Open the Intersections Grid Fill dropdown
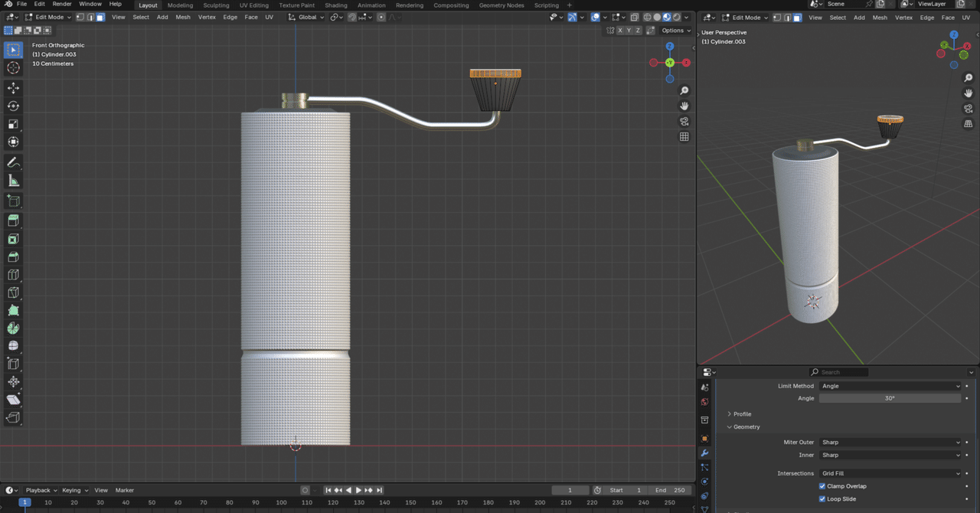The width and height of the screenshot is (980, 513). click(x=890, y=474)
